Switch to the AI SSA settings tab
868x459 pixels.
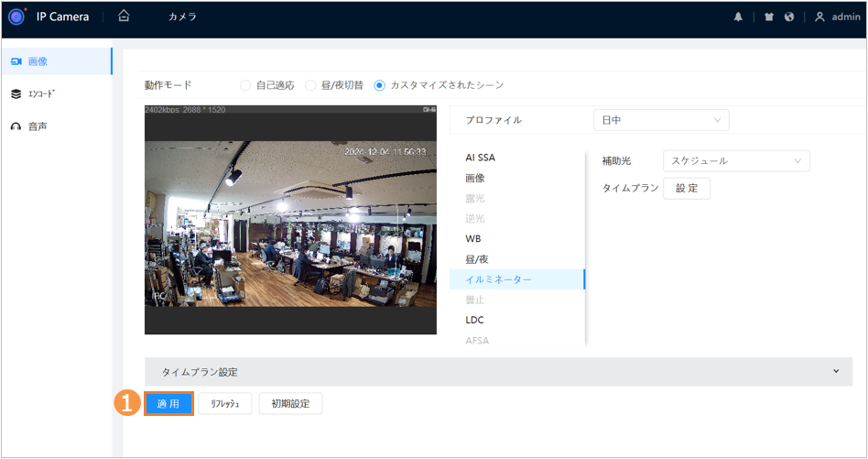pyautogui.click(x=480, y=158)
